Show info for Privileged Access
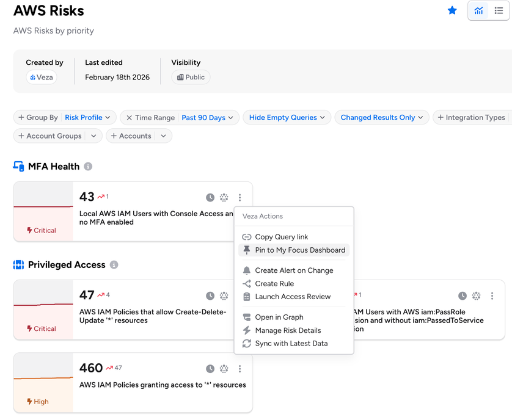 (x=114, y=265)
